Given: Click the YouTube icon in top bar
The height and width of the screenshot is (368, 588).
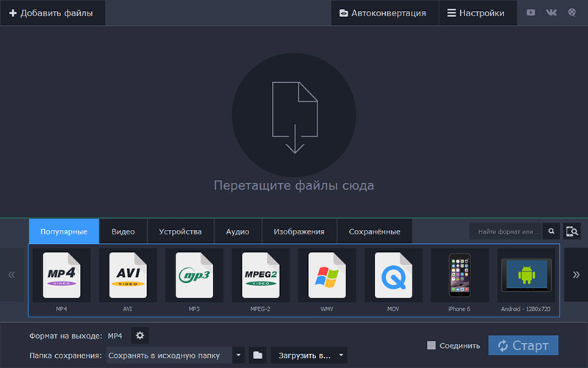Looking at the screenshot, I should (531, 12).
